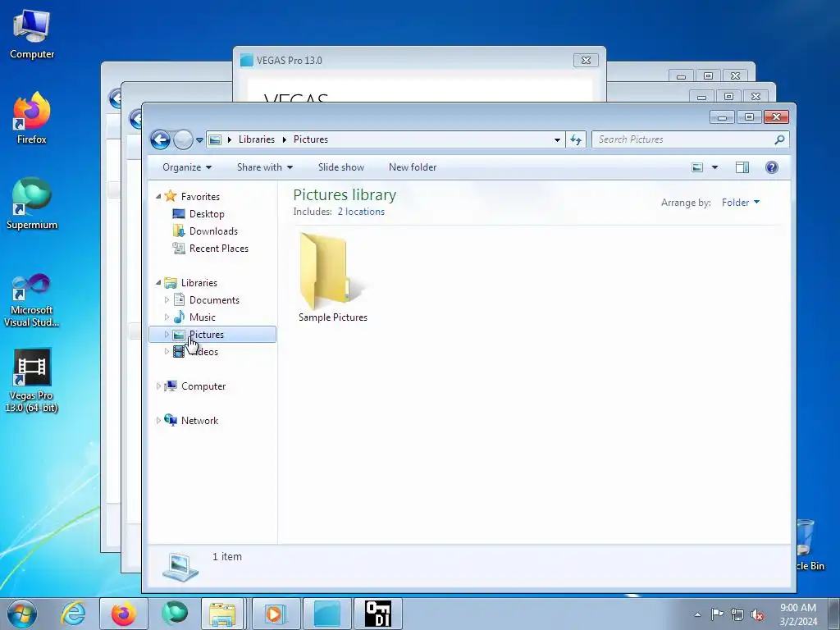The image size is (840, 630).
Task: Expand the Network tree node
Action: 158,421
